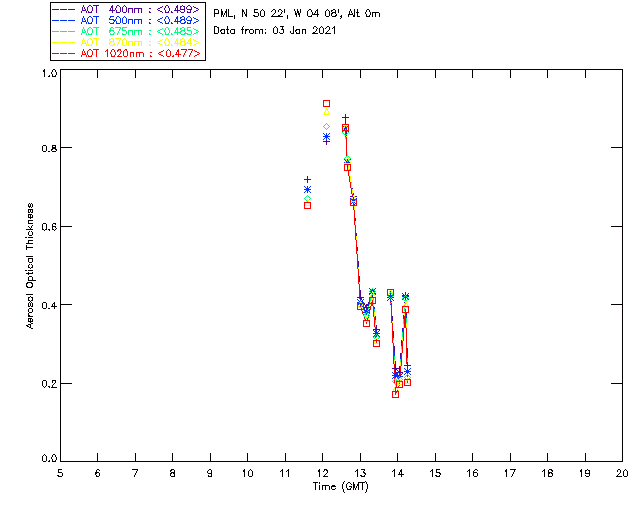Click the y-axis tick label 0.4
This screenshot has width=640, height=512.
click(49, 305)
